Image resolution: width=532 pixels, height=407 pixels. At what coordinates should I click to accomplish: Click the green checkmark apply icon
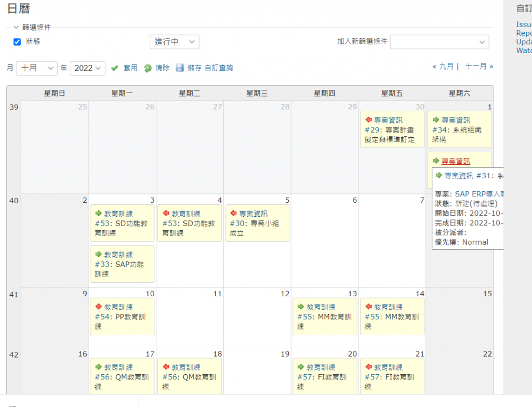[x=115, y=68]
